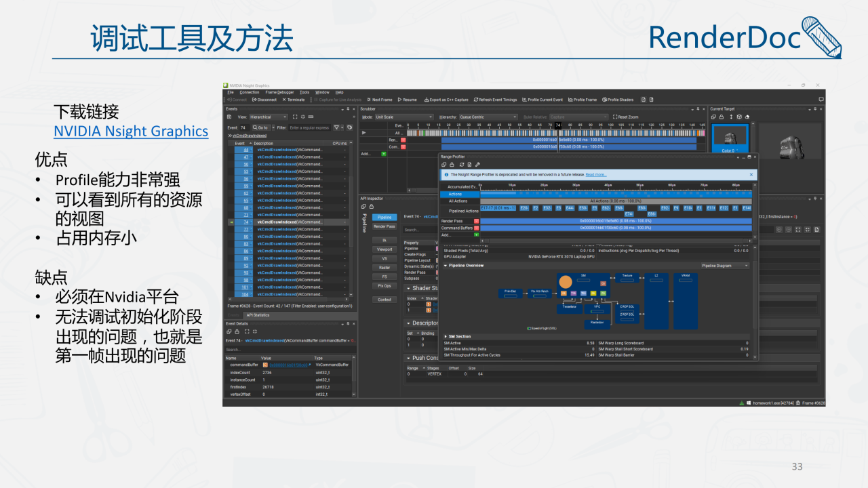
Task: Dismiss the deprecation notice banner
Action: [751, 174]
